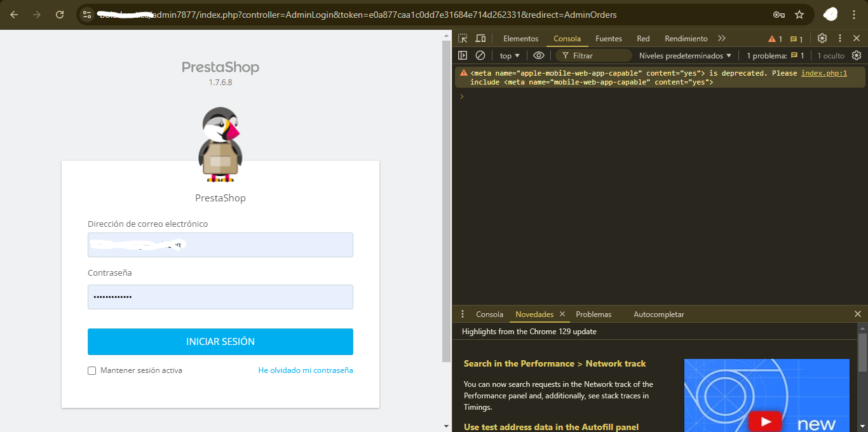The width and height of the screenshot is (868, 432).
Task: Click the PrestaShop puffin logo
Action: point(220,144)
